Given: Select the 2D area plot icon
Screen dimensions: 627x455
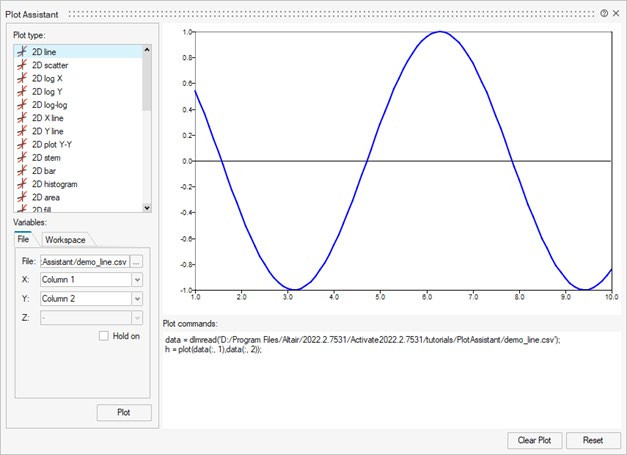Looking at the screenshot, I should coord(22,198).
